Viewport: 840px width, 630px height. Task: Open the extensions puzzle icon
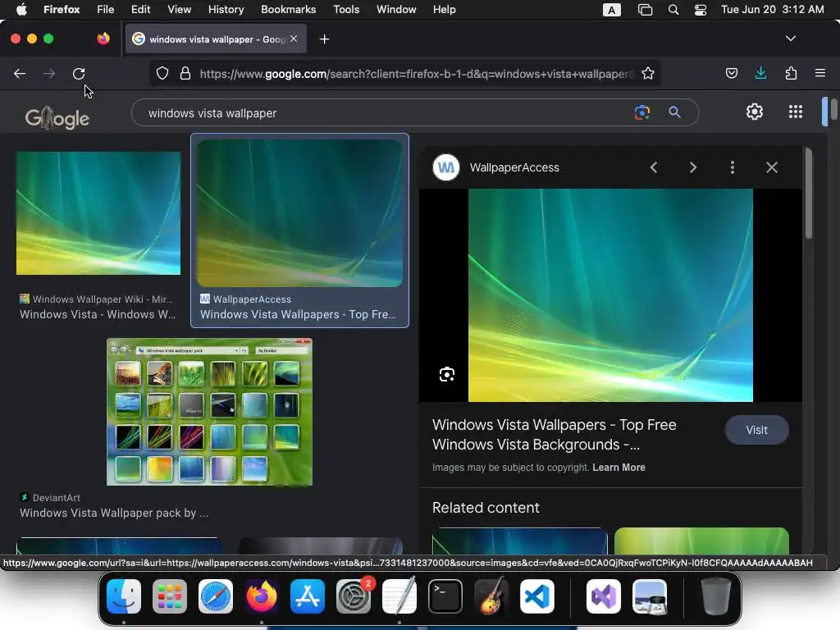point(791,73)
